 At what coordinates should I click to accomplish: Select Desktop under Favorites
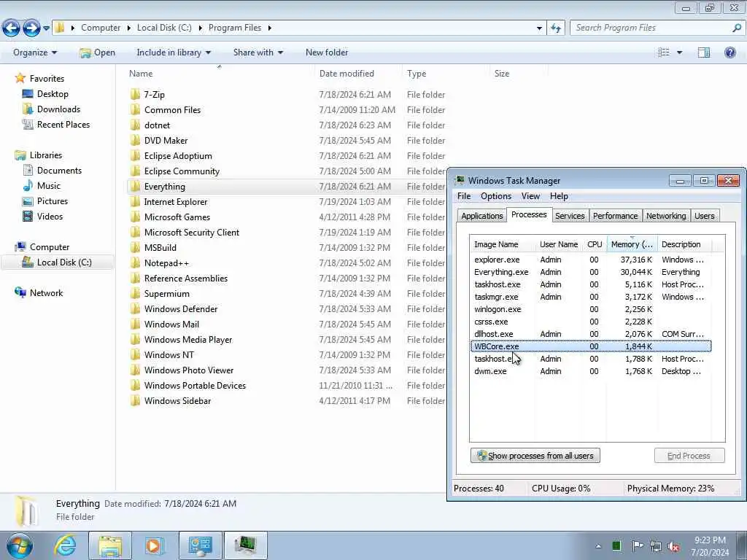point(53,94)
